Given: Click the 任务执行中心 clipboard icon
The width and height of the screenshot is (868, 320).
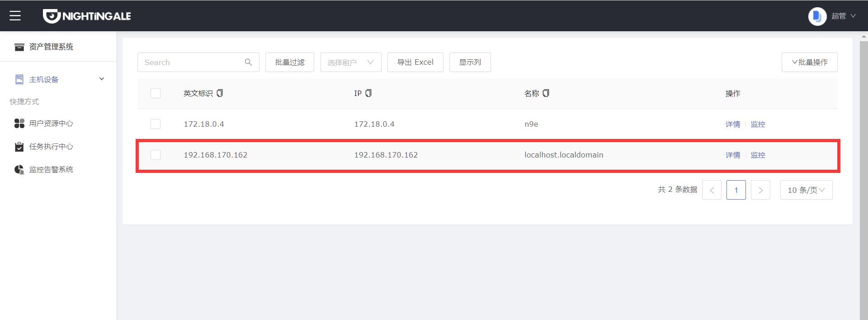Looking at the screenshot, I should (19, 147).
